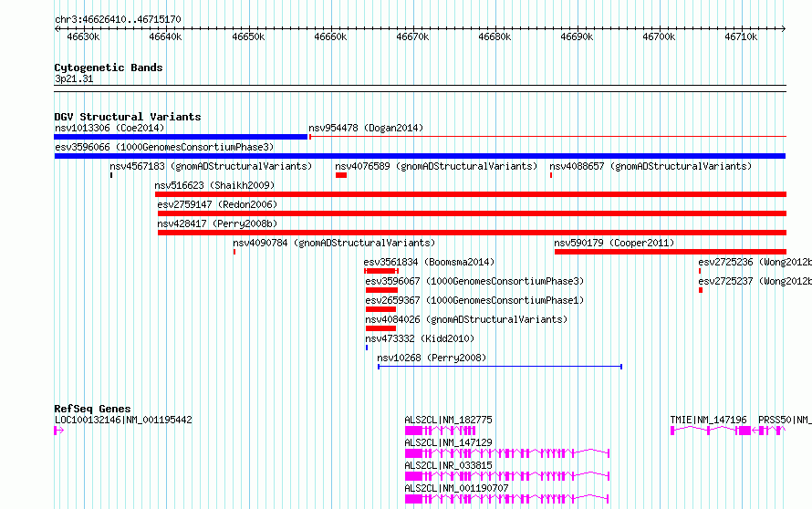Click the esv2659367 1000GenomesConsortiumPhase1 red bar
Screen dimensions: 812x509
[380, 309]
